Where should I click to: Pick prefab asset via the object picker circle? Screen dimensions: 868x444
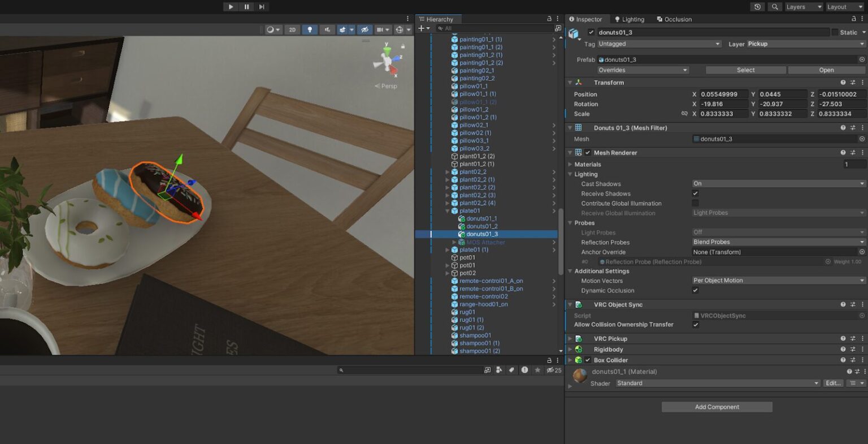[862, 59]
